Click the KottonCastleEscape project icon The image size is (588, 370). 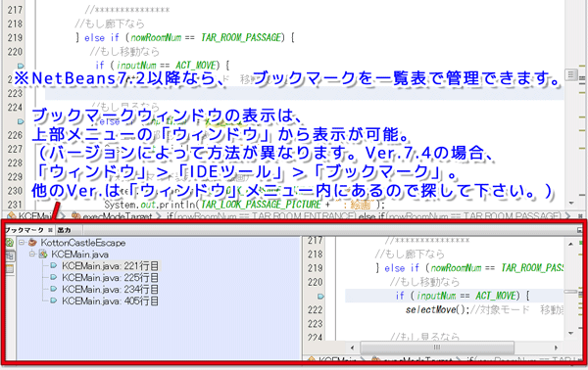click(x=32, y=243)
